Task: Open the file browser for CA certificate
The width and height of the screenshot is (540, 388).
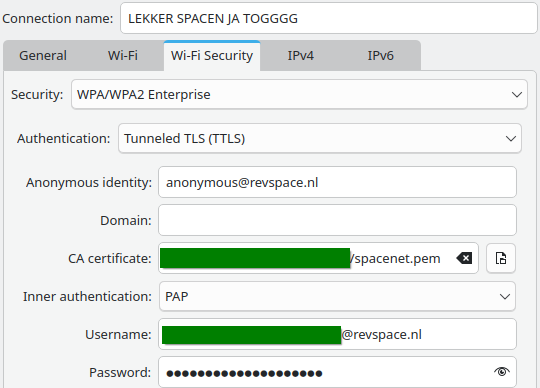Action: pos(501,258)
